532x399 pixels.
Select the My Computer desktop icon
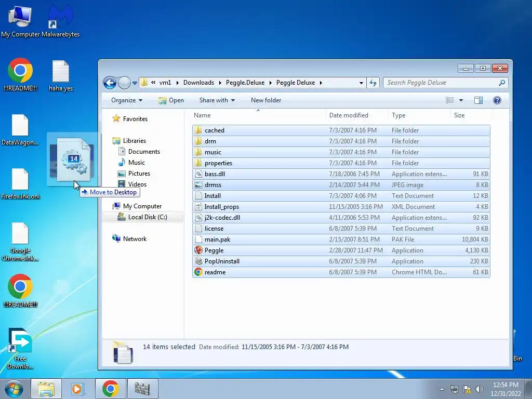point(20,21)
